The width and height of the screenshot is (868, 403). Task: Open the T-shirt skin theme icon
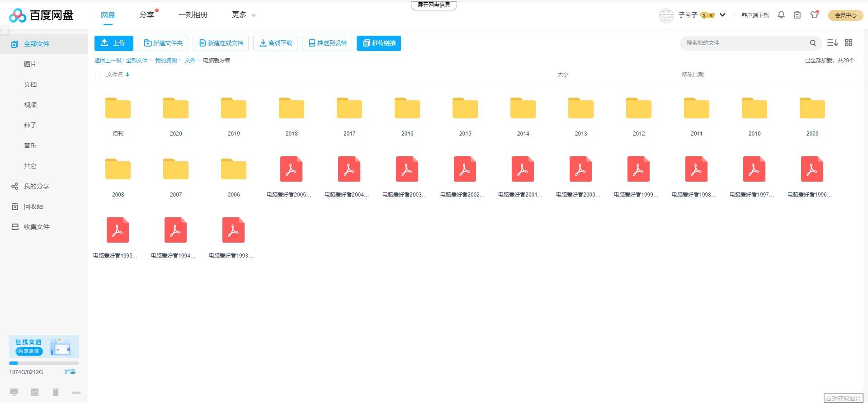pos(814,15)
